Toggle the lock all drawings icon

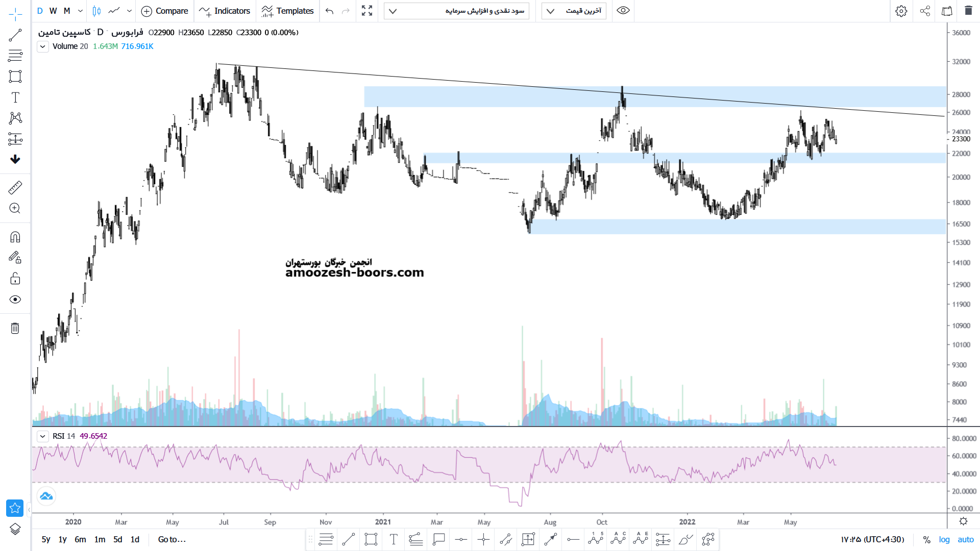(15, 279)
